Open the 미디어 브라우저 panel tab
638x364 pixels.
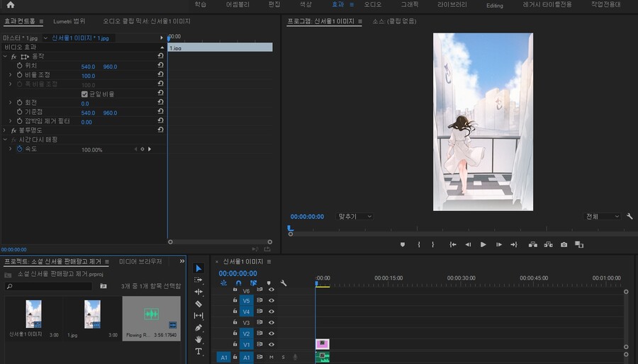pyautogui.click(x=140, y=261)
